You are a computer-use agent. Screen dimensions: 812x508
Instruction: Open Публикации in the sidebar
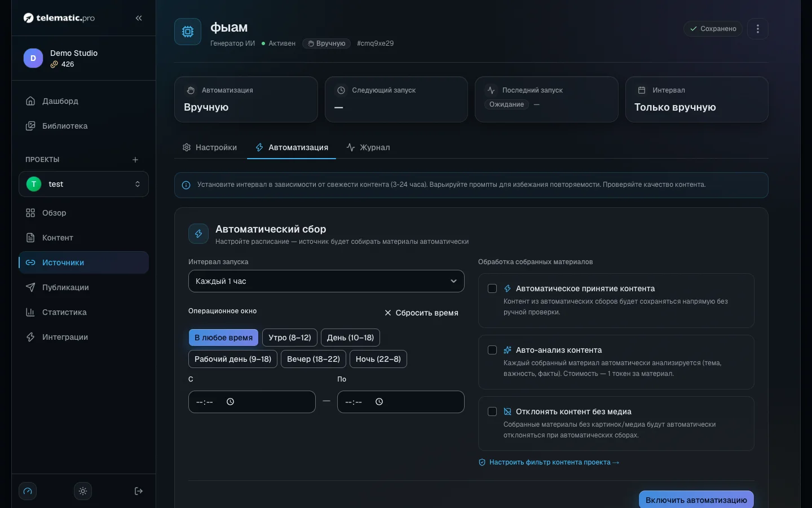click(x=83, y=287)
